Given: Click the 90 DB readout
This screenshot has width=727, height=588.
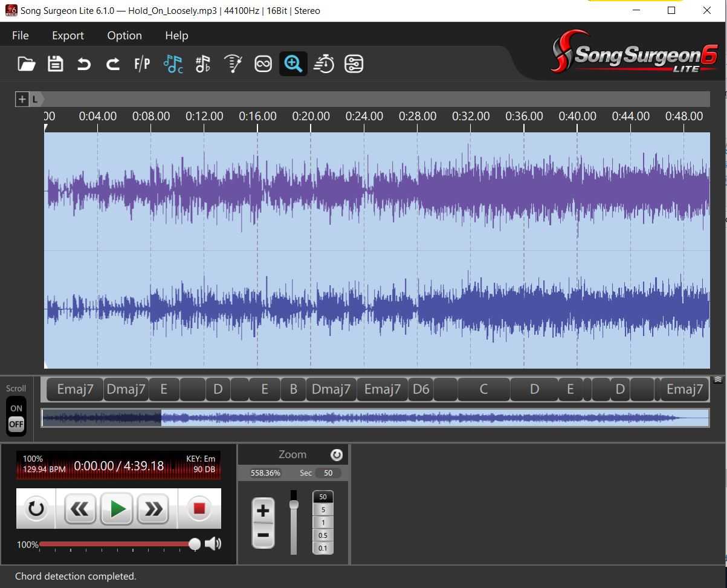Looking at the screenshot, I should (204, 469).
